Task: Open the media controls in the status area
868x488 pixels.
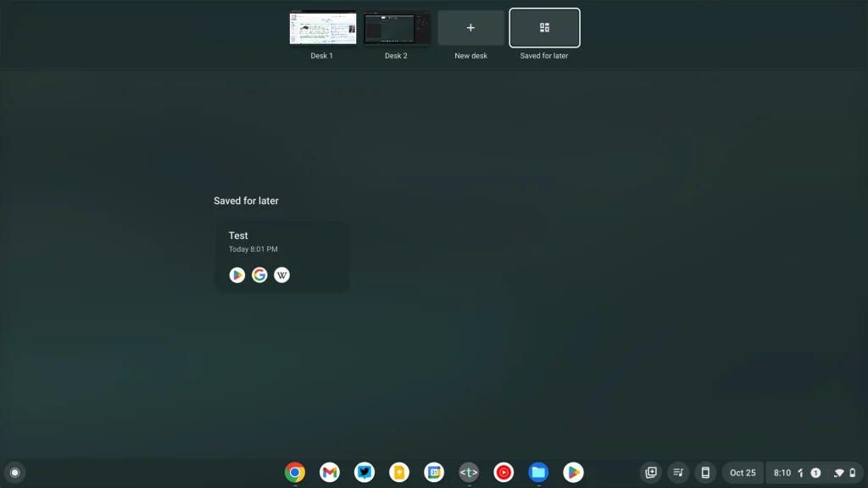Action: (677, 472)
